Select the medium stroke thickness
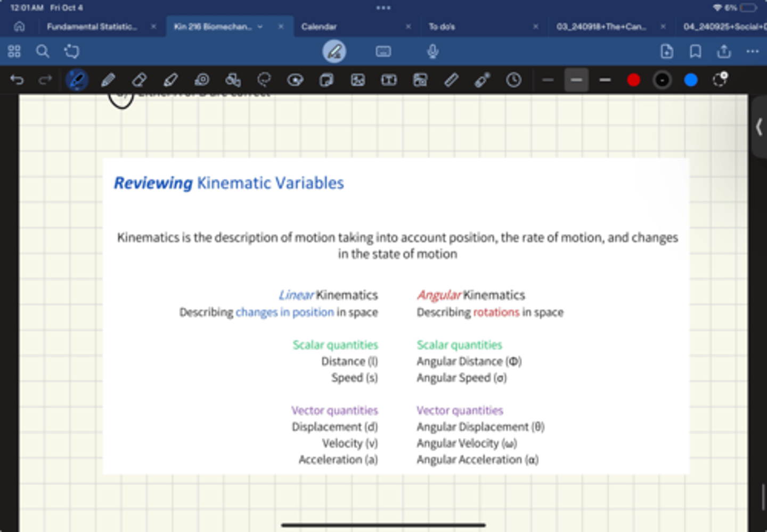Viewport: 767px width, 532px height. click(576, 80)
